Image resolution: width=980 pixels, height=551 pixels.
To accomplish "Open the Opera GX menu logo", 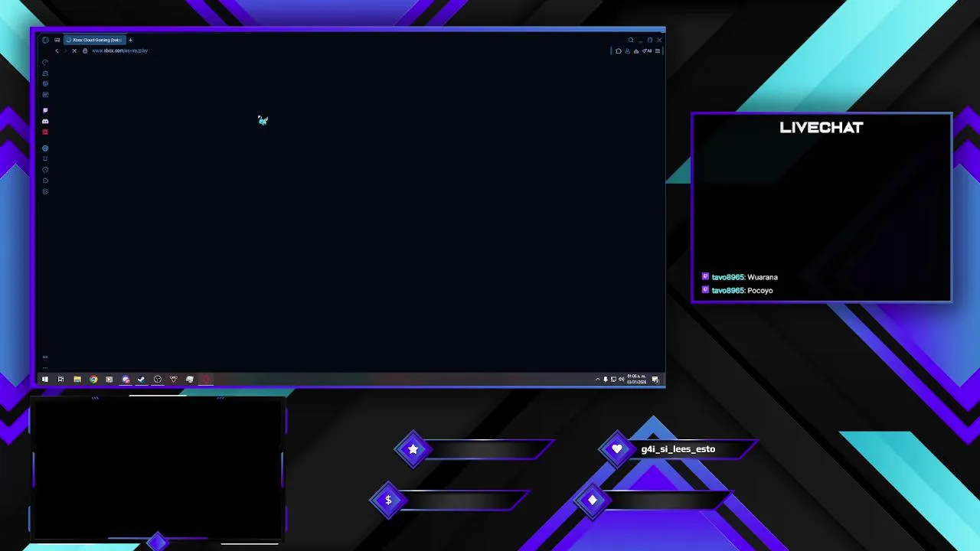I will 45,40.
